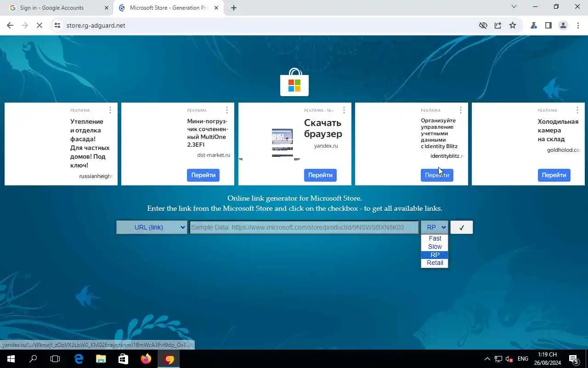
Task: Switch ENG input language
Action: tap(523, 359)
